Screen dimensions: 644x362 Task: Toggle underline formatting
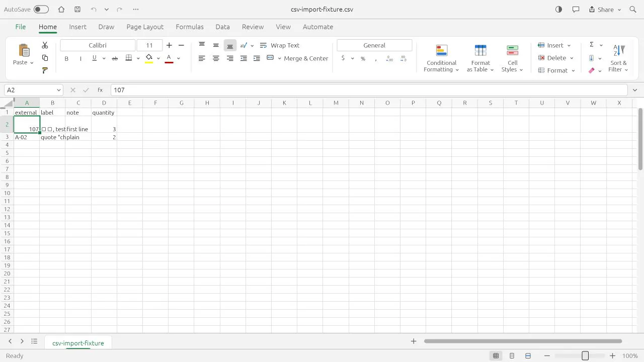tap(94, 58)
